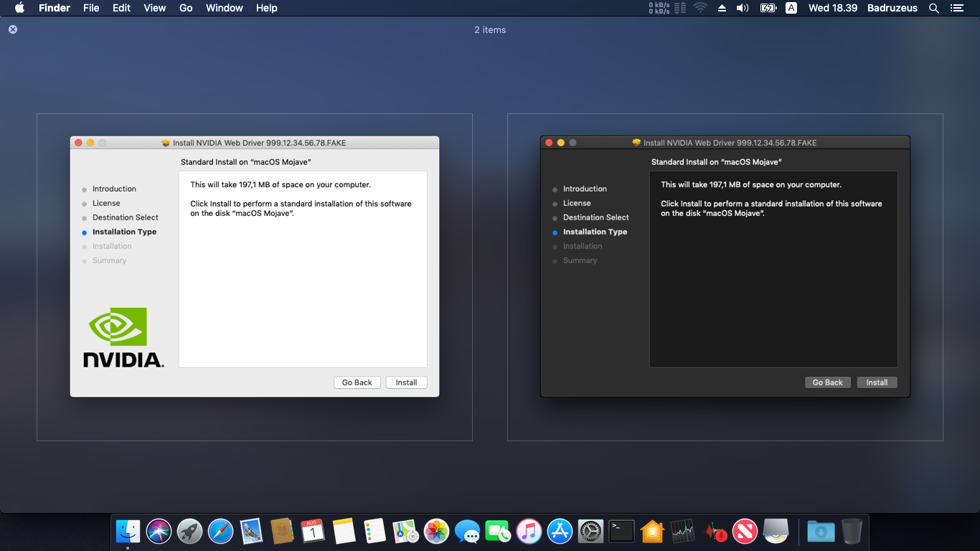Click the eject icon in menu bar

(722, 8)
